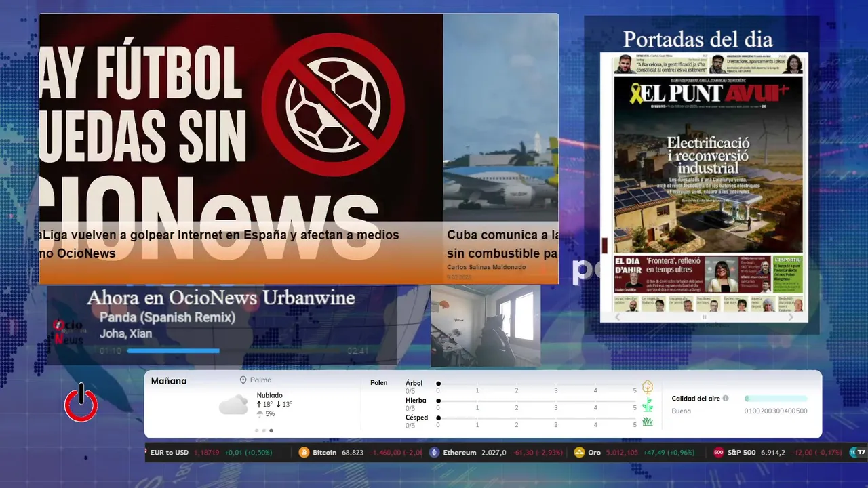Click the song title Panda (Spanish Remix)
Viewport: 868px width, 488px height.
point(167,317)
